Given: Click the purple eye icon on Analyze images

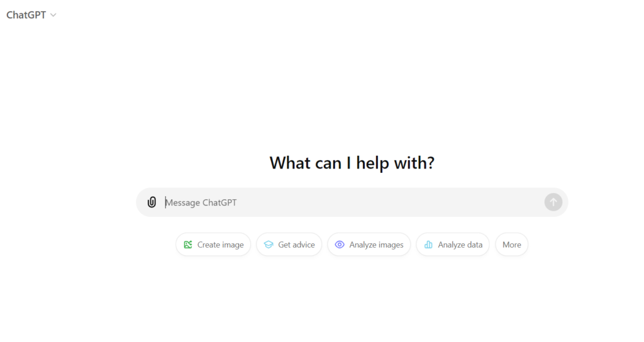Looking at the screenshot, I should click(x=340, y=245).
